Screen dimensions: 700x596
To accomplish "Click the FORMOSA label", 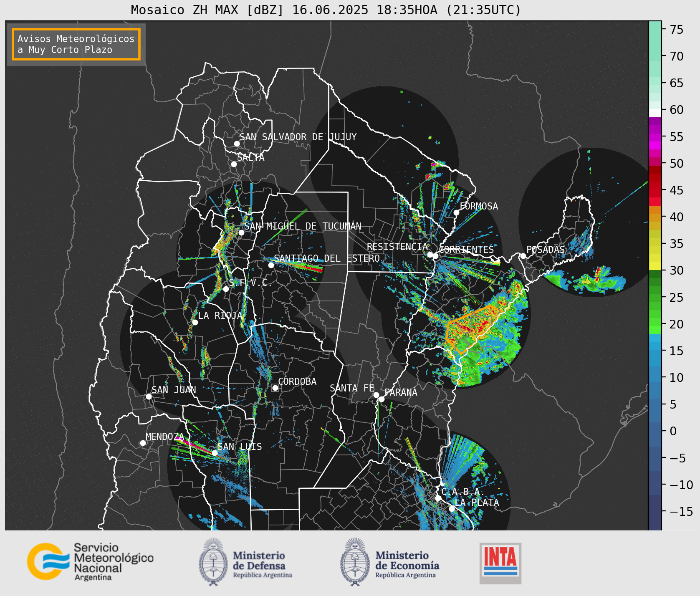I will [x=479, y=206].
